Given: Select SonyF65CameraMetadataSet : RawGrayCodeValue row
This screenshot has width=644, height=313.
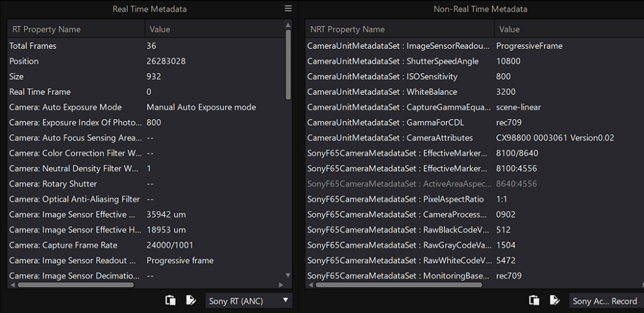Looking at the screenshot, I should tap(475, 245).
